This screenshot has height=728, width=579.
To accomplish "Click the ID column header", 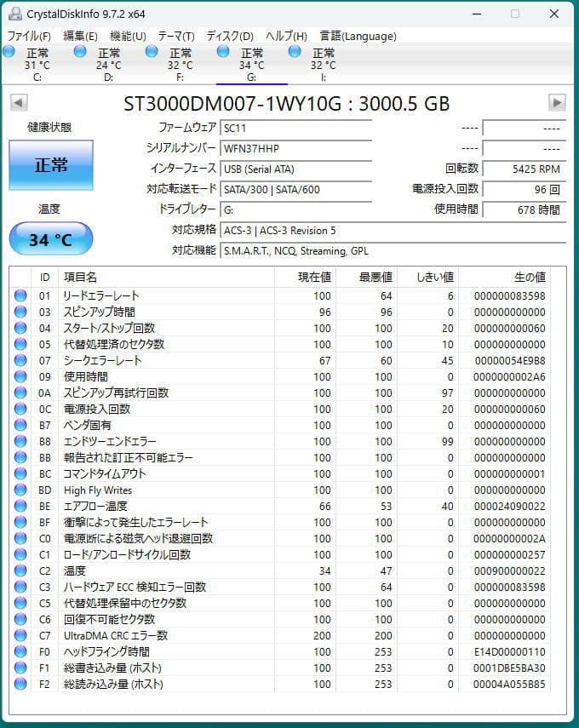I will pyautogui.click(x=44, y=278).
